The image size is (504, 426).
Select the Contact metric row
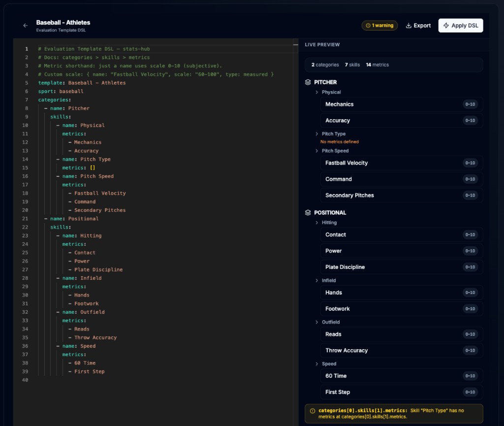402,235
